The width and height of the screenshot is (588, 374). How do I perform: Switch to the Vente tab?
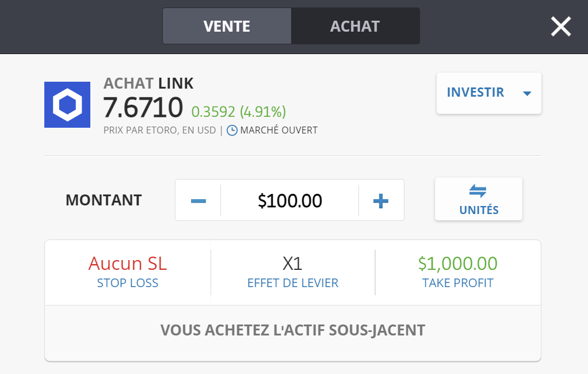click(227, 25)
